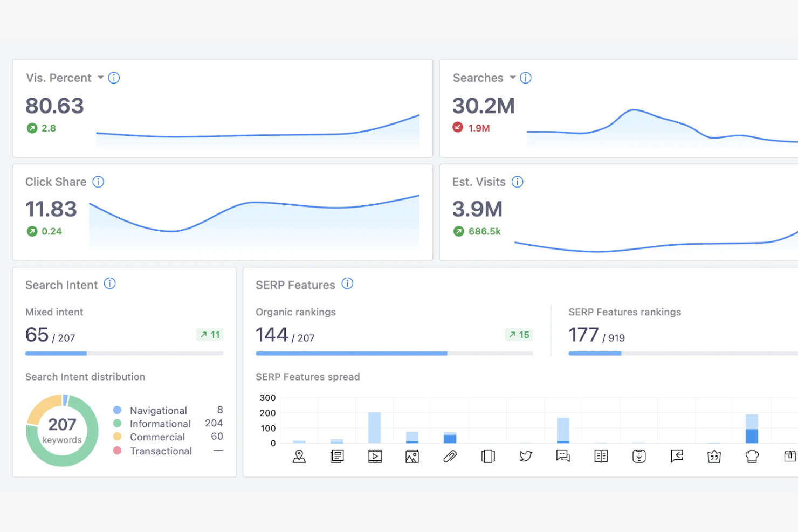
Task: Open the Vis. Percent metric dropdown
Action: pos(101,78)
